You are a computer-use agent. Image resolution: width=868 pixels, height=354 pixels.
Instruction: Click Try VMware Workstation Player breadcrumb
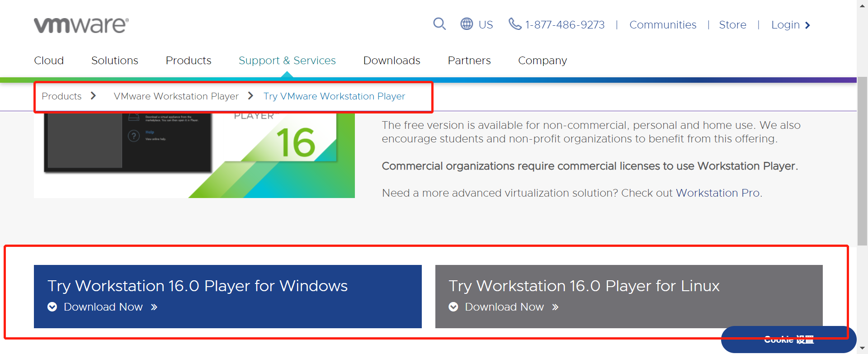[334, 96]
